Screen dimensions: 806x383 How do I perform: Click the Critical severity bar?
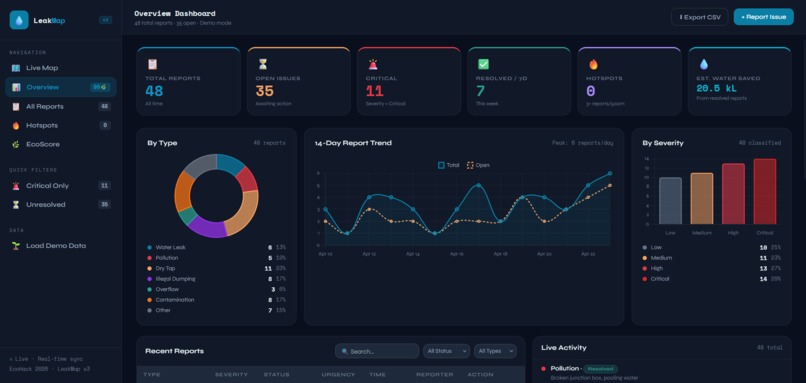(765, 192)
